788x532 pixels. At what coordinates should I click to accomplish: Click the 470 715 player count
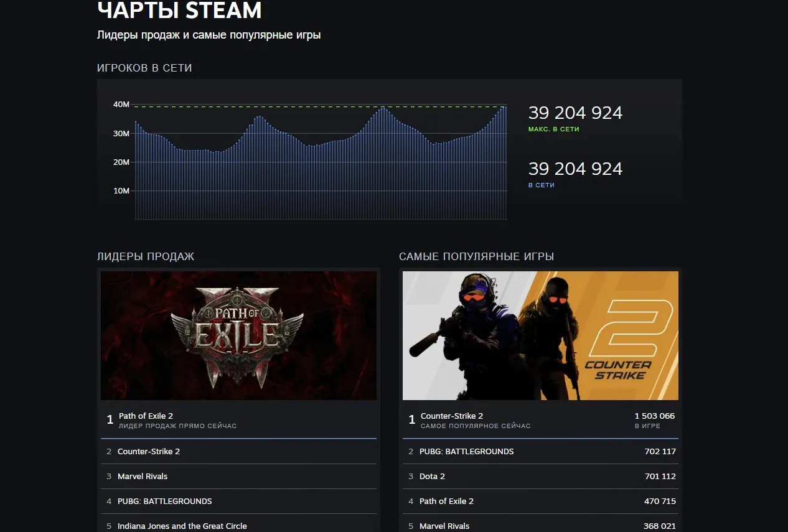pyautogui.click(x=660, y=501)
